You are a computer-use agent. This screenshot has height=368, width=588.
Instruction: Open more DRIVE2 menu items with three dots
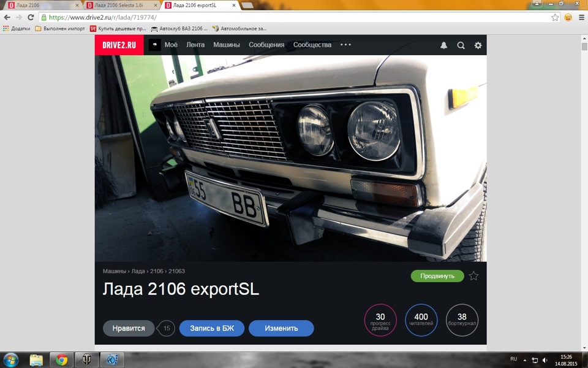(x=345, y=45)
